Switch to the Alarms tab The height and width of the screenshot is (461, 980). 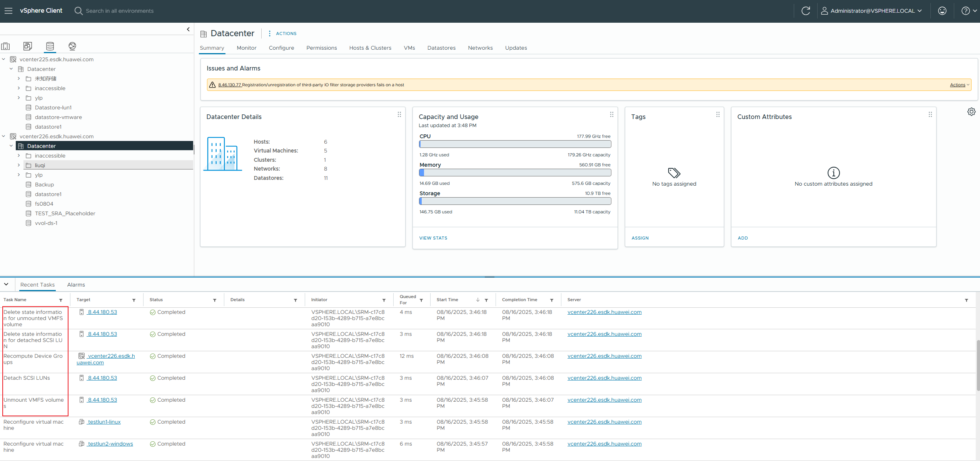pos(76,285)
